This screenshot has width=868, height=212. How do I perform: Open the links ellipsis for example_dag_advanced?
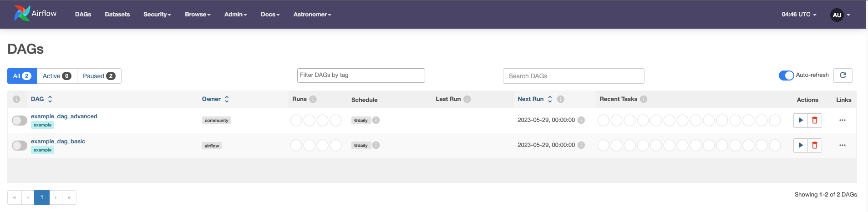point(842,120)
